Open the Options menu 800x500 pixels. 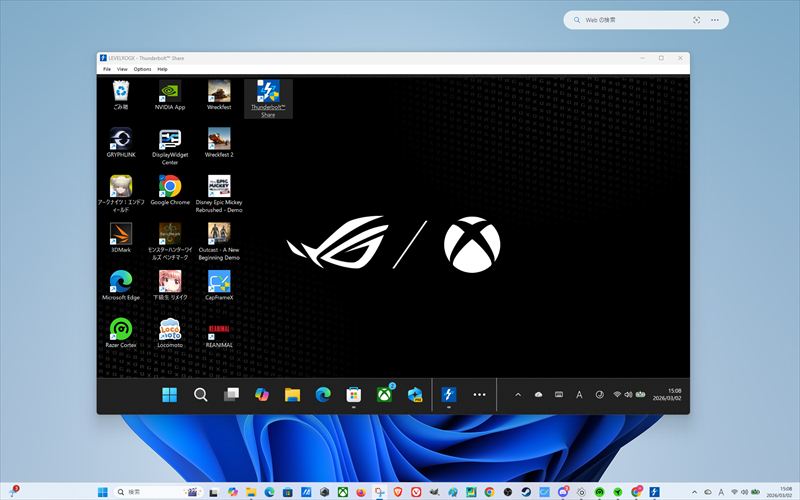[x=142, y=69]
